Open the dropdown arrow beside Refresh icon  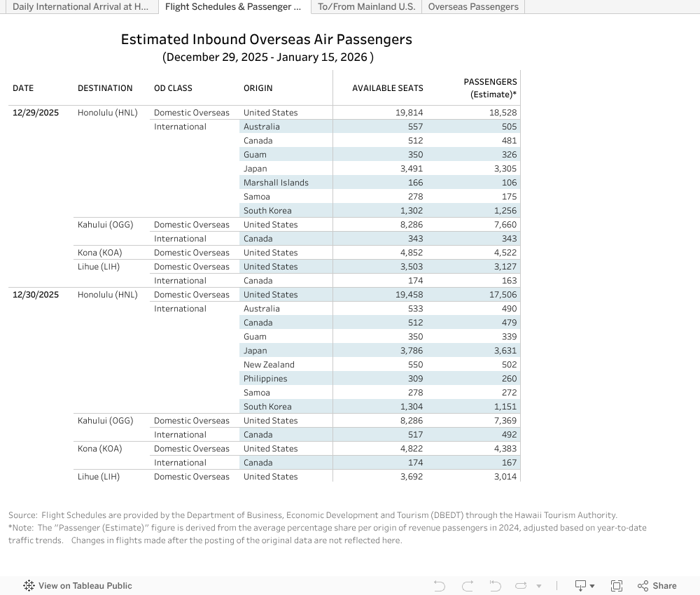[x=539, y=586]
